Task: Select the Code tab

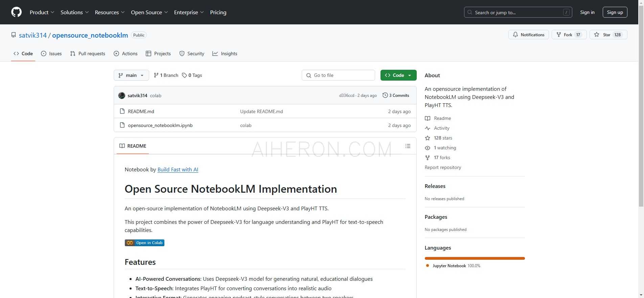Action: [23, 54]
